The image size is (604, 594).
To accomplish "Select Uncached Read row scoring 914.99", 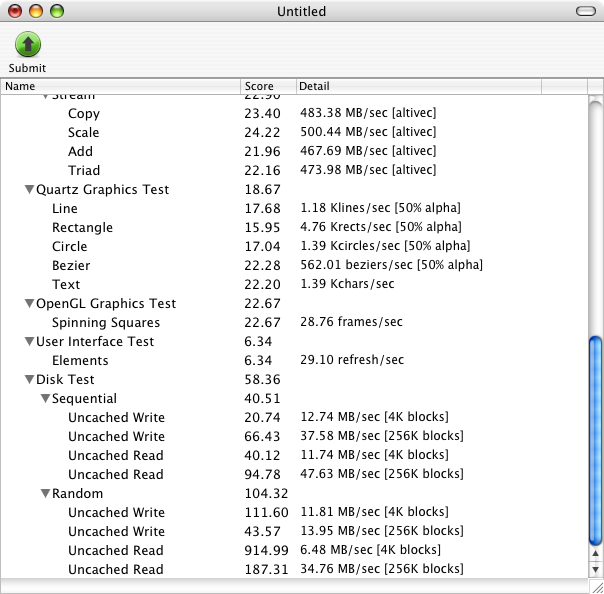I will coord(294,550).
